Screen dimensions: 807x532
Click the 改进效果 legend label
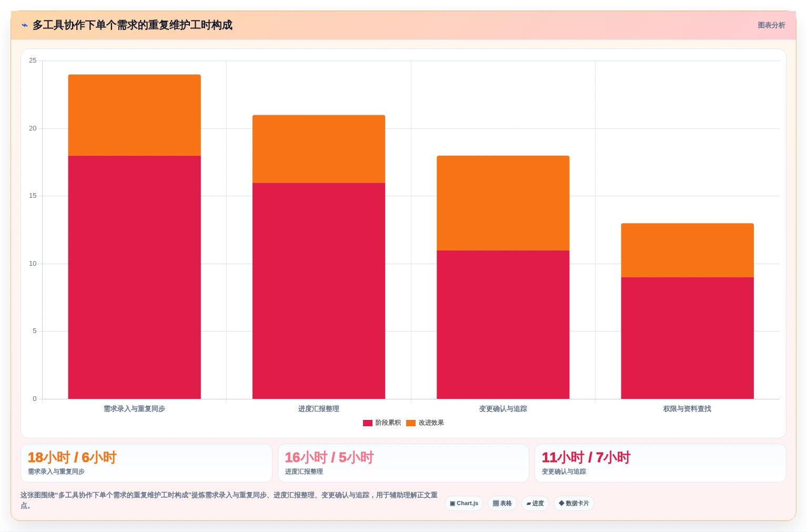tap(431, 423)
